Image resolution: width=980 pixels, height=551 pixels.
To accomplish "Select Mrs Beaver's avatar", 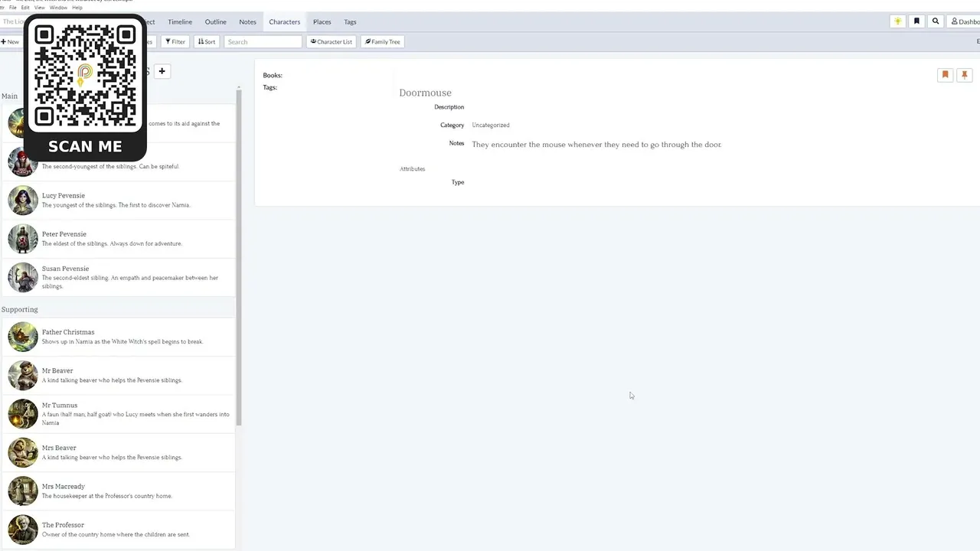I will click(x=23, y=453).
